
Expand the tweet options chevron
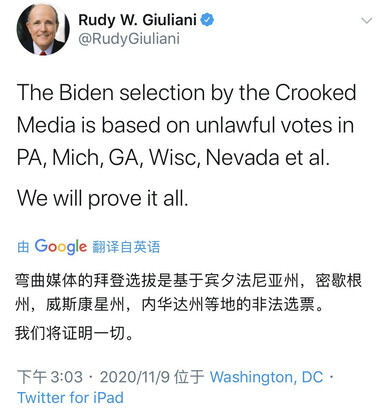point(367,21)
